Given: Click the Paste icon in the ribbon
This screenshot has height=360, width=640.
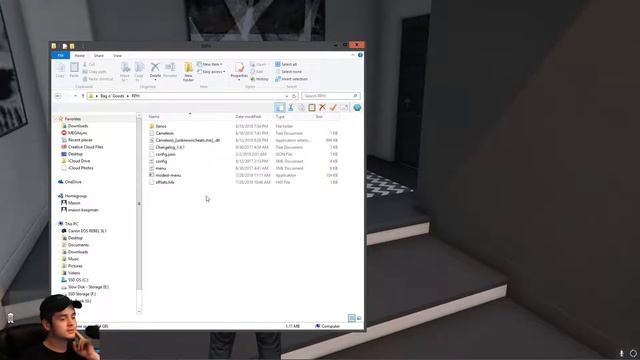Looking at the screenshot, I should [74, 70].
